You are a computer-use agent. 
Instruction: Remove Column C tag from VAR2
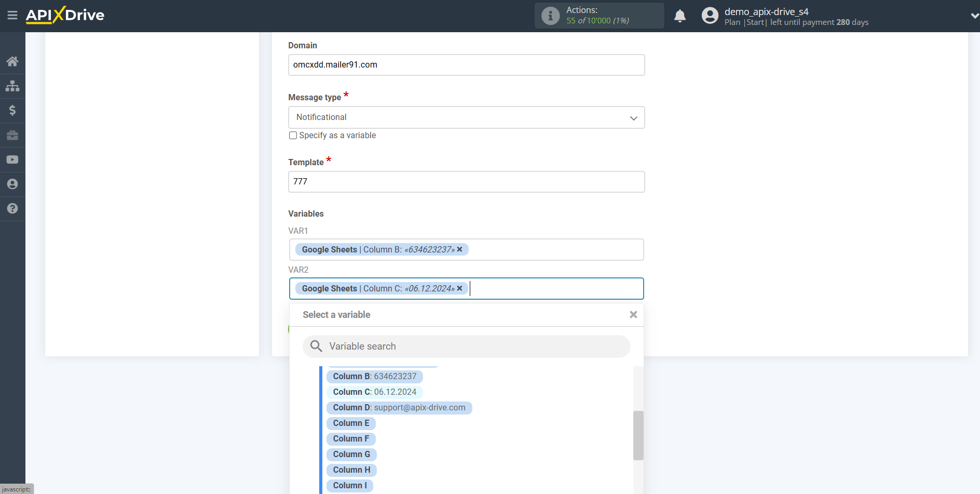(x=459, y=288)
